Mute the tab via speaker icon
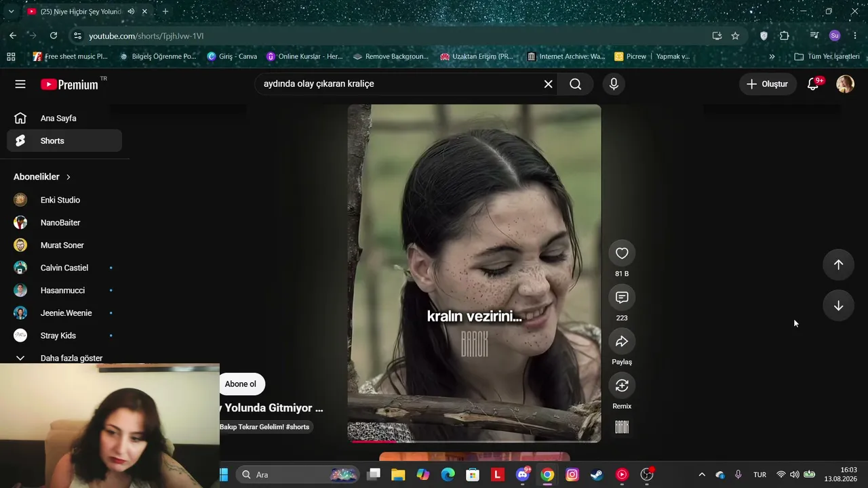This screenshot has height=488, width=868. pos(131,12)
